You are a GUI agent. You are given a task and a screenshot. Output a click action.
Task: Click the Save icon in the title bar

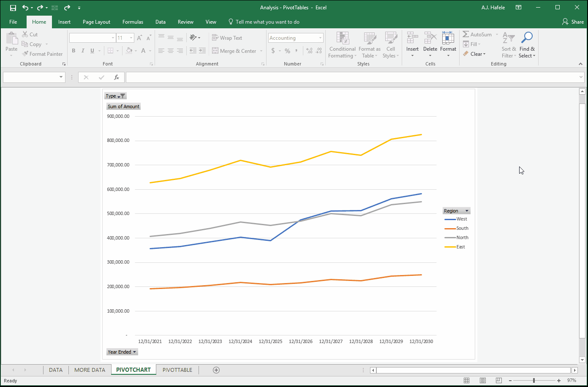click(13, 8)
